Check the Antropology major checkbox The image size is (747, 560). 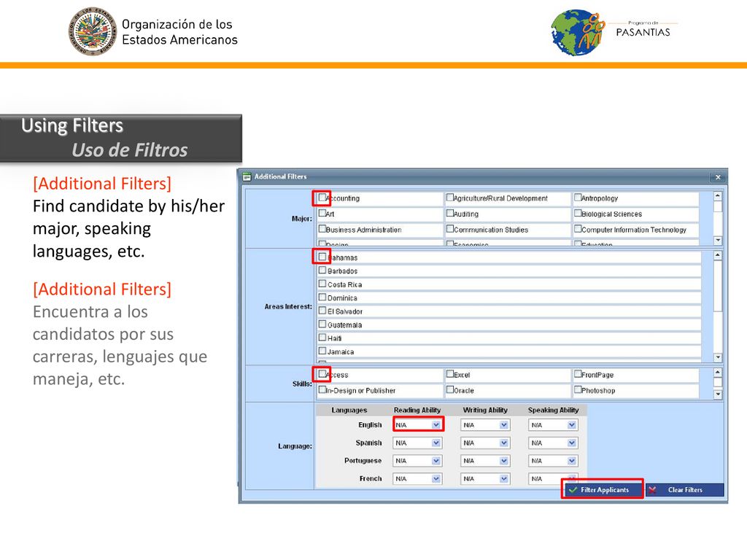[x=578, y=197]
